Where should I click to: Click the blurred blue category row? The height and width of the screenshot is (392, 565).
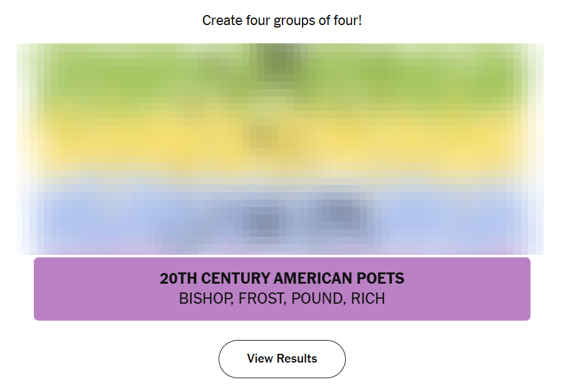[282, 213]
